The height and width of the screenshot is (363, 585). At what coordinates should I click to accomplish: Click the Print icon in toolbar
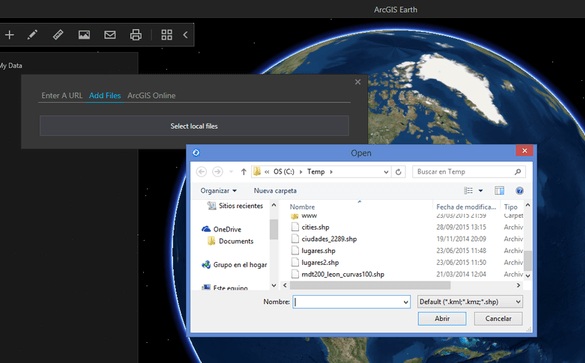[x=136, y=35]
